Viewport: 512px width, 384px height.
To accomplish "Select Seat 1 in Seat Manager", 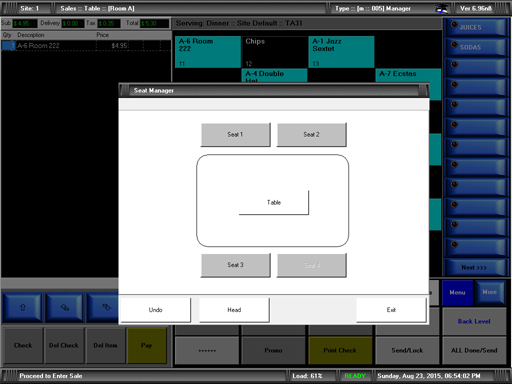I will pos(236,135).
